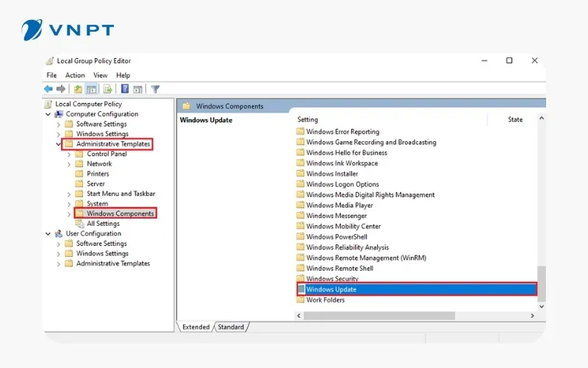The height and width of the screenshot is (368, 588).
Task: Select Windows Components in the tree
Action: click(120, 213)
